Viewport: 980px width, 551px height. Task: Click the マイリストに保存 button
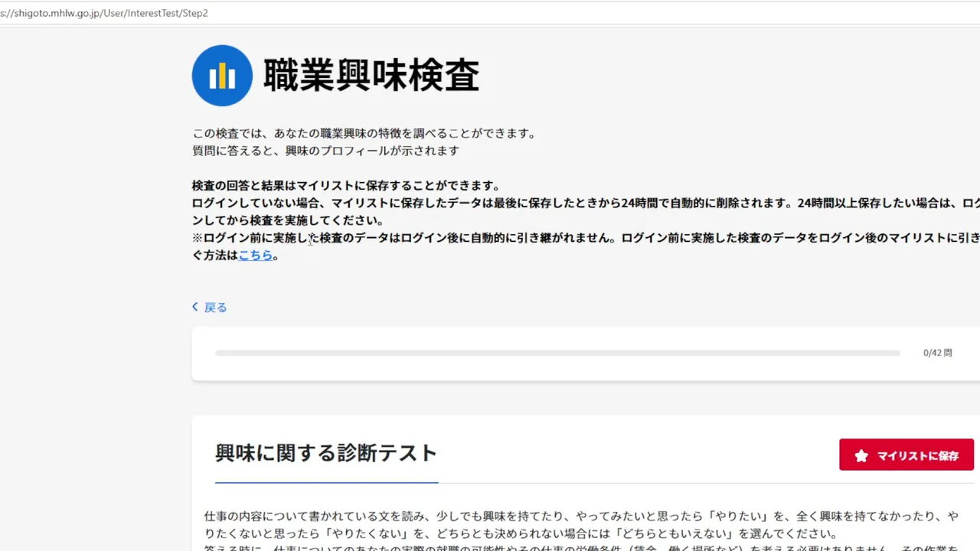[906, 455]
